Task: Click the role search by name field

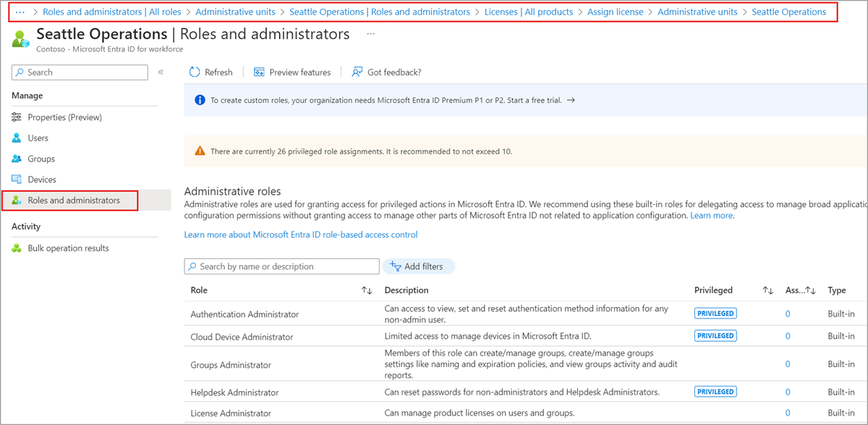Action: [286, 266]
